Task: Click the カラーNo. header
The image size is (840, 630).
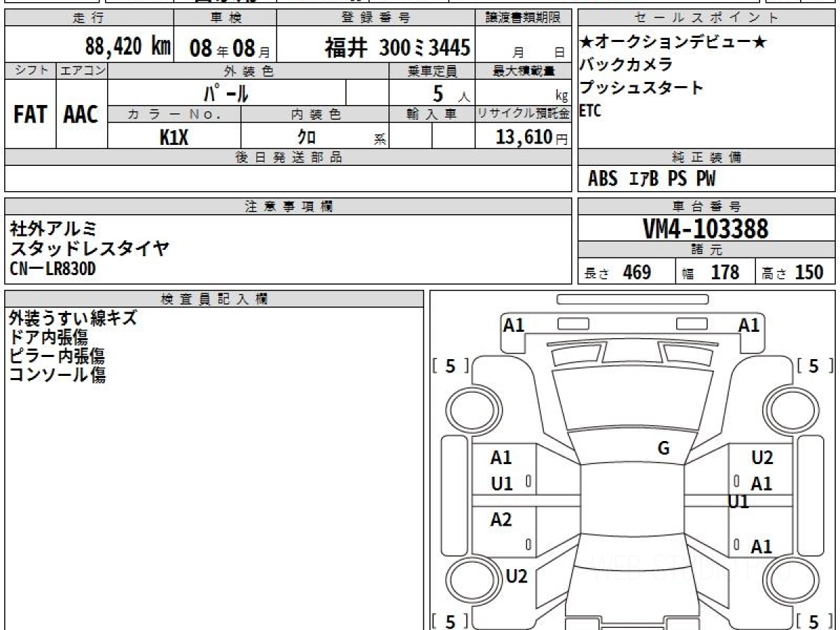Action: pos(174,114)
